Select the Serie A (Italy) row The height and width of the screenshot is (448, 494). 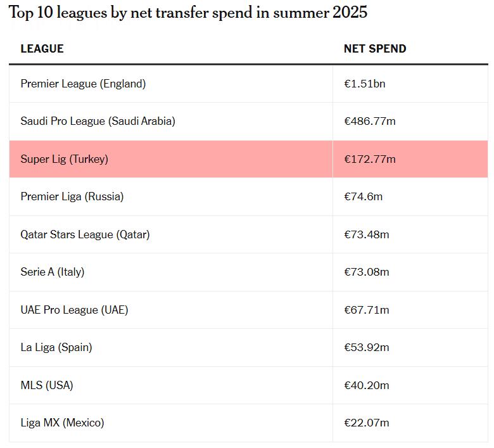tap(52, 272)
